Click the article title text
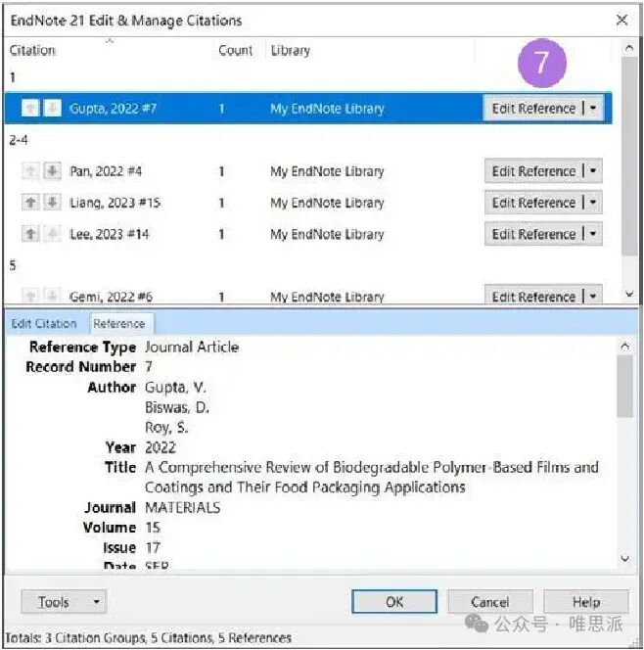The image size is (644, 650). pyautogui.click(x=372, y=477)
